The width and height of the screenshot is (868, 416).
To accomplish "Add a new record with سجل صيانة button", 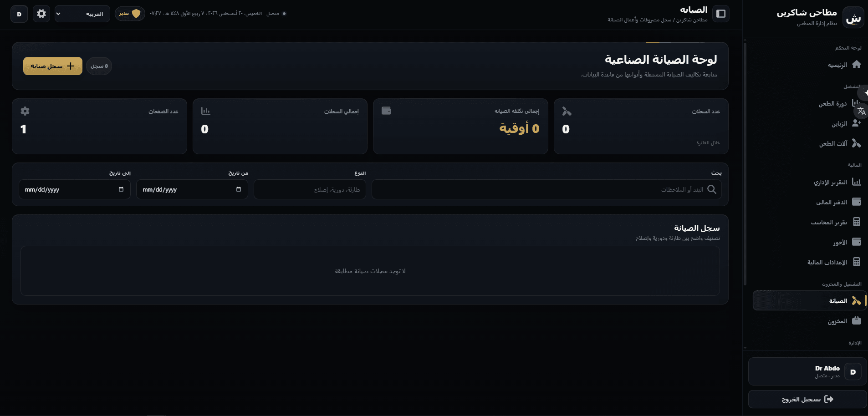I will tap(53, 66).
